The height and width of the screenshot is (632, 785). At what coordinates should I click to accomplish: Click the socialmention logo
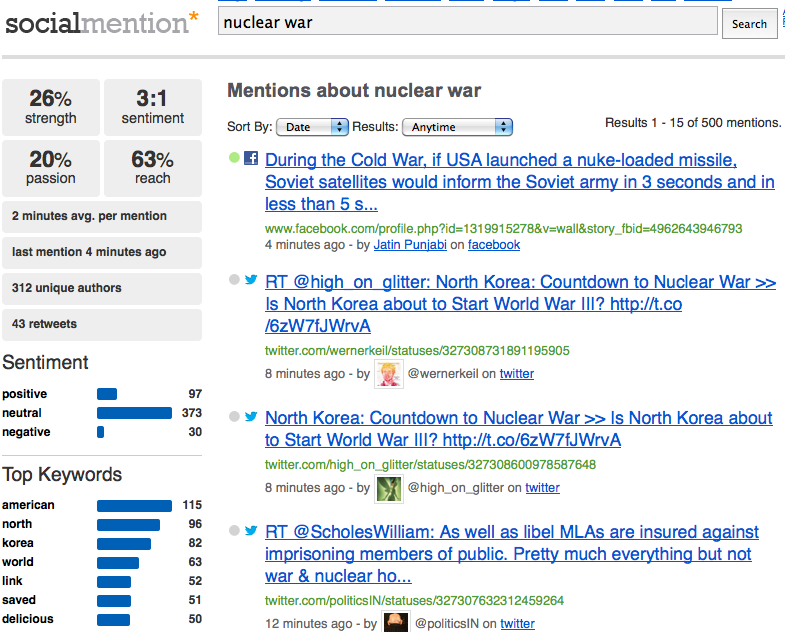coord(102,23)
